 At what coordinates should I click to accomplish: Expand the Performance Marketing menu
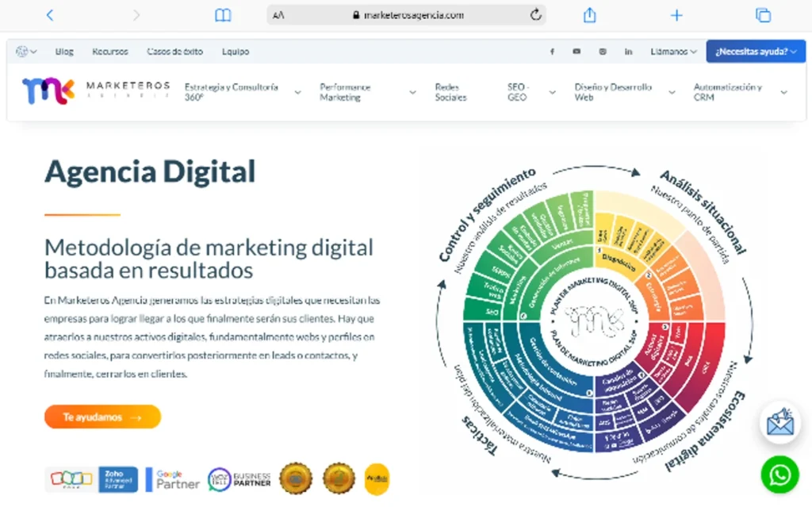point(368,92)
